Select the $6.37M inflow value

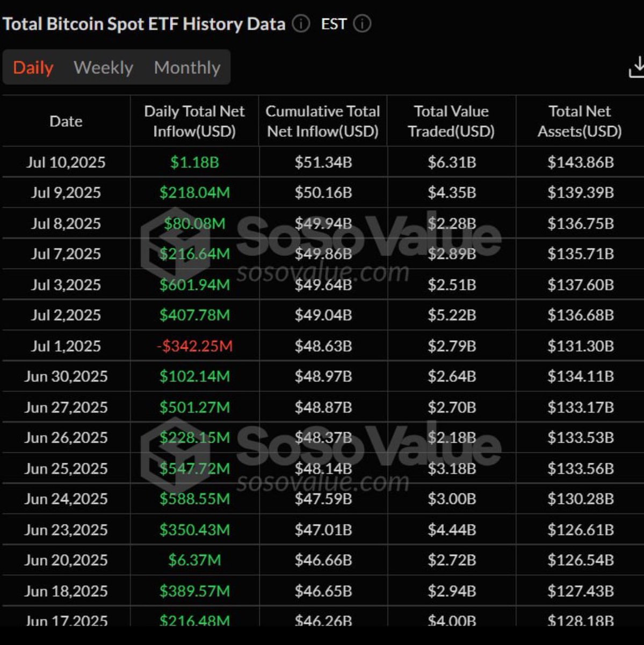coord(194,560)
